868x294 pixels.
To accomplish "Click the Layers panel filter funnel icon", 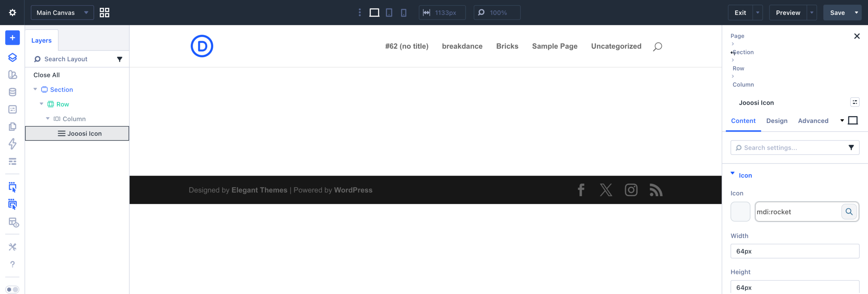I will [x=120, y=59].
